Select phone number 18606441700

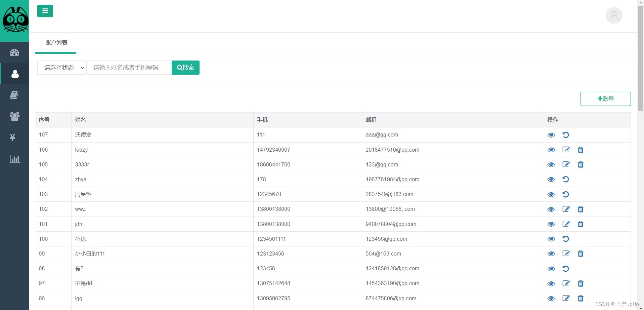point(273,164)
